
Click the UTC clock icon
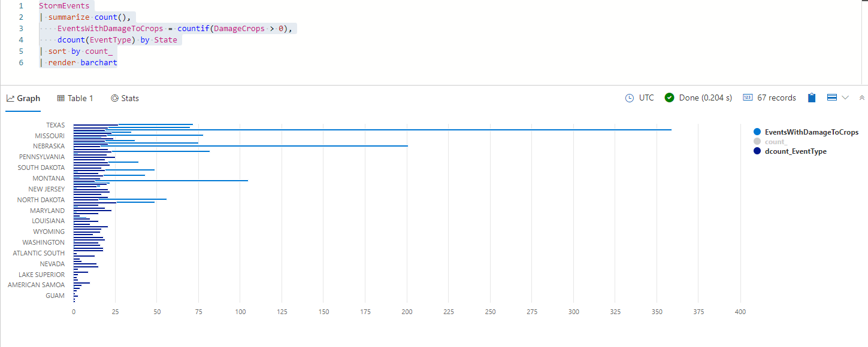(630, 98)
